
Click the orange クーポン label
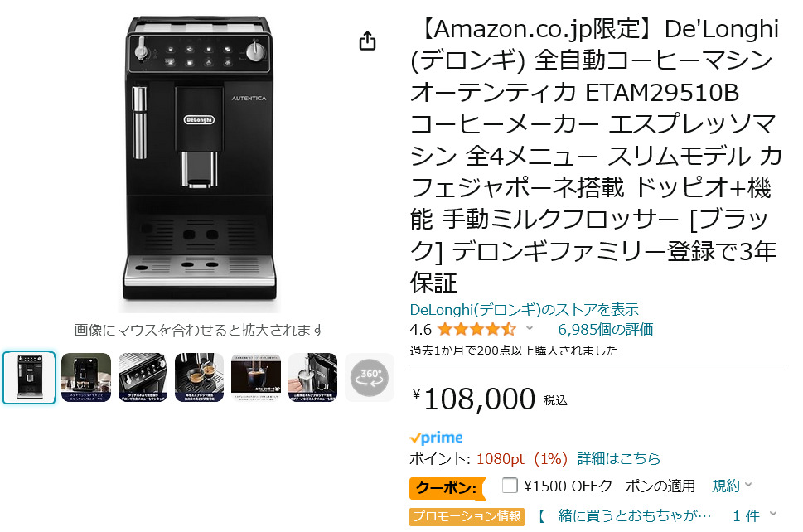click(x=447, y=487)
